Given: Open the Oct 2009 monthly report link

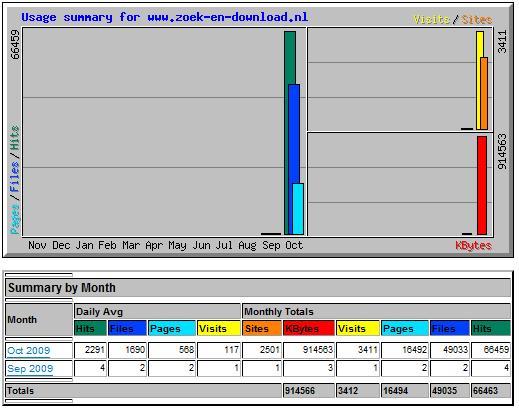Looking at the screenshot, I should click(29, 351).
